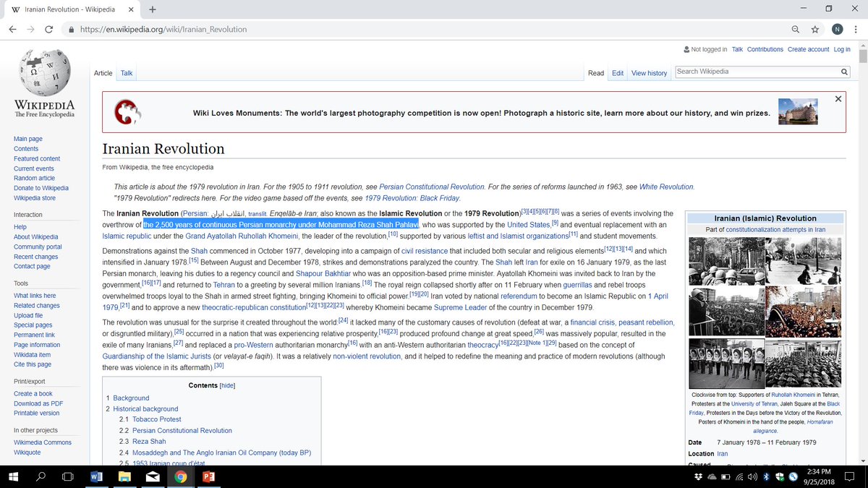Open Recent changes in sidebar
Viewport: 868px width, 488px height.
coord(35,257)
